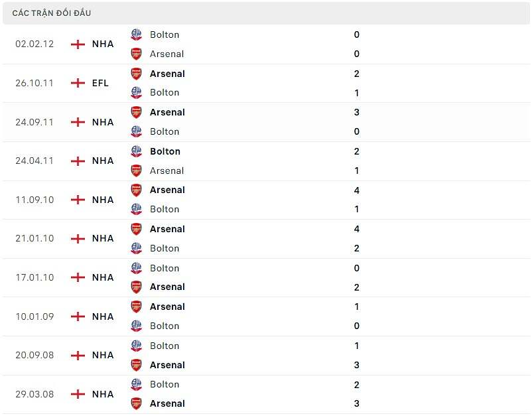Select the 11.09.10 match date
This screenshot has width=532, height=416.
(34, 200)
